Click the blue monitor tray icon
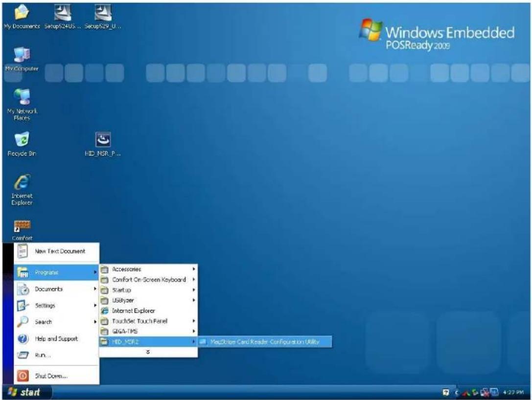Image resolution: width=532 pixels, height=400 pixels. coord(494,392)
